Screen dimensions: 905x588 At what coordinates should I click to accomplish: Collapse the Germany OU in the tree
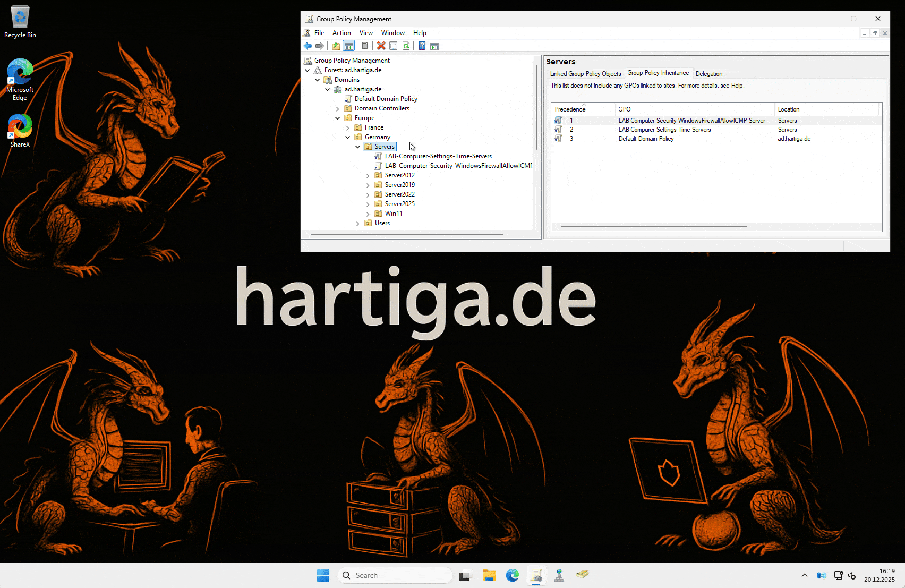coord(348,137)
